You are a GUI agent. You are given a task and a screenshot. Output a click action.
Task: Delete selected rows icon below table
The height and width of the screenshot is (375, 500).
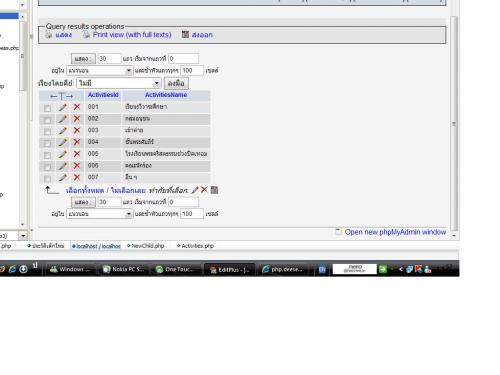[x=204, y=190]
